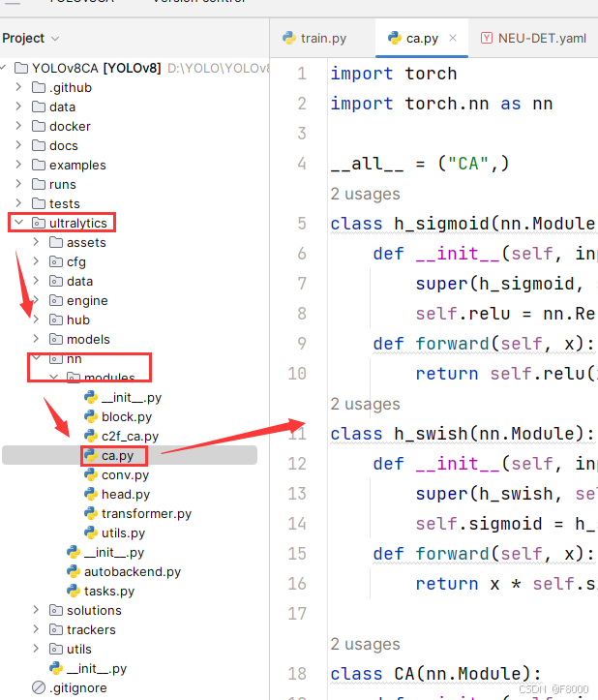598x700 pixels.
Task: Click the .github folder icon
Action: pos(39,87)
